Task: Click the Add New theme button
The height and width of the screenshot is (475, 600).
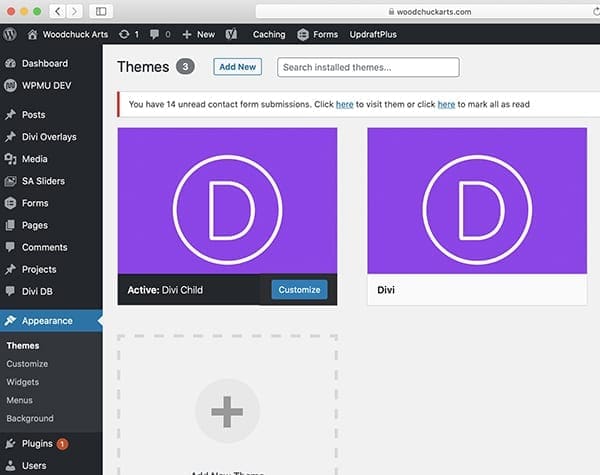Action: click(x=237, y=67)
